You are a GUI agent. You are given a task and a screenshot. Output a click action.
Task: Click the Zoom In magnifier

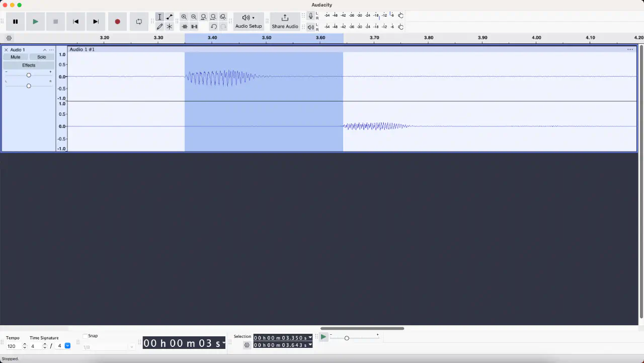[184, 17]
